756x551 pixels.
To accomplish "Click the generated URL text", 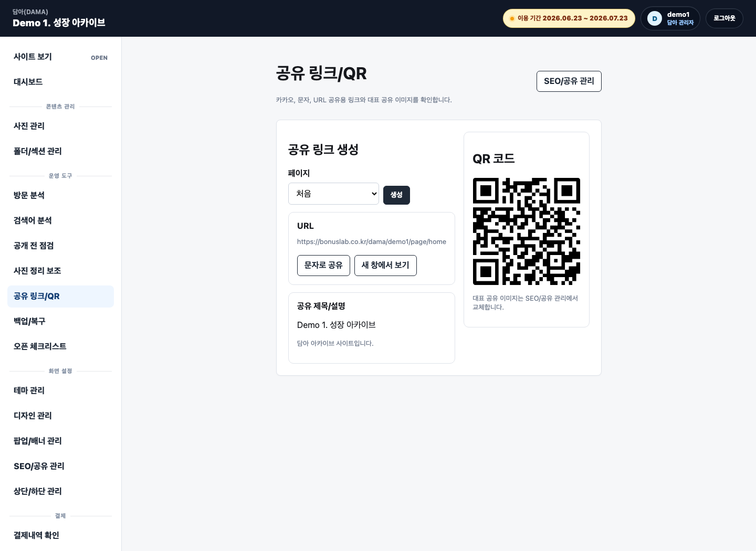I will coord(372,242).
